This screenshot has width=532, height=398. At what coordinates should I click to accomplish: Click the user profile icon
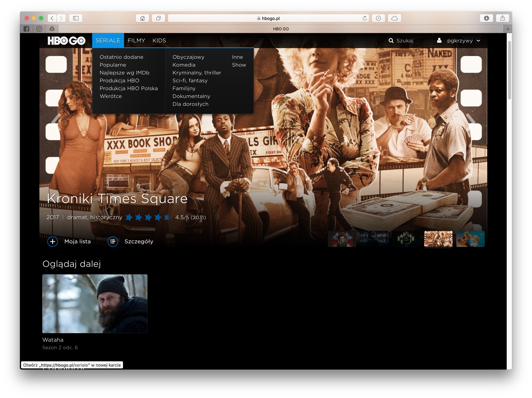[439, 40]
